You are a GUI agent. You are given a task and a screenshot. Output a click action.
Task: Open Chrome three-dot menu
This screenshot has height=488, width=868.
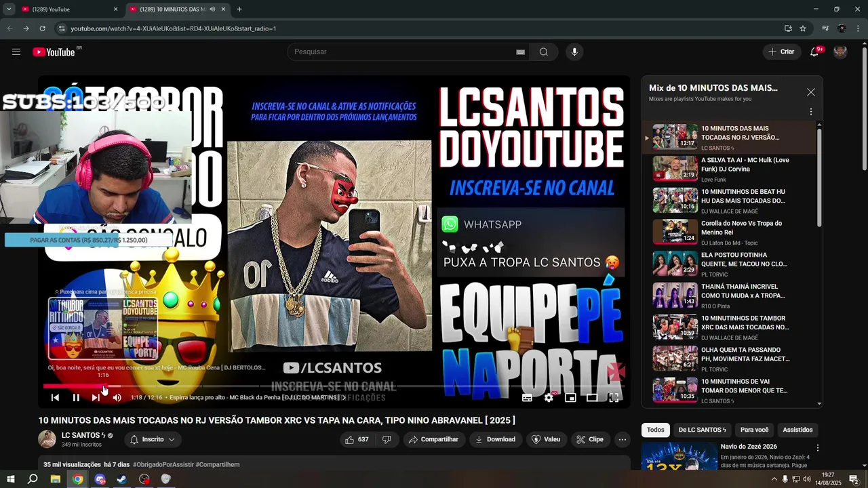(x=859, y=28)
